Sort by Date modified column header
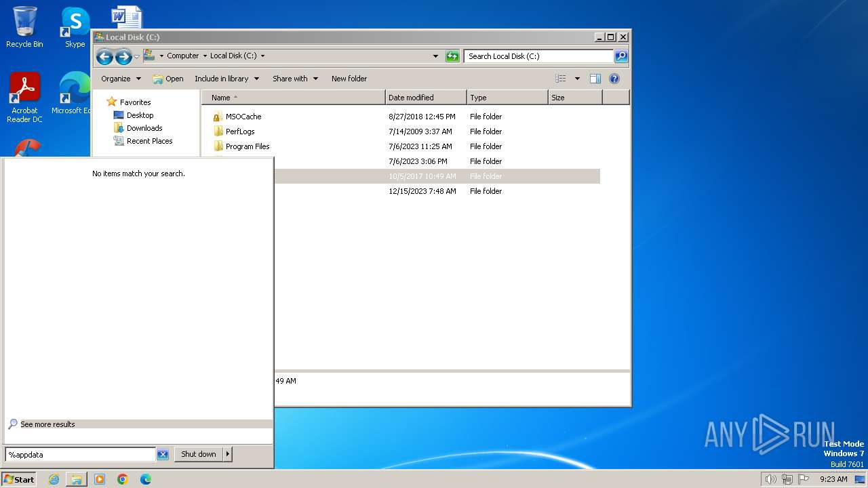The image size is (868, 488). click(426, 98)
